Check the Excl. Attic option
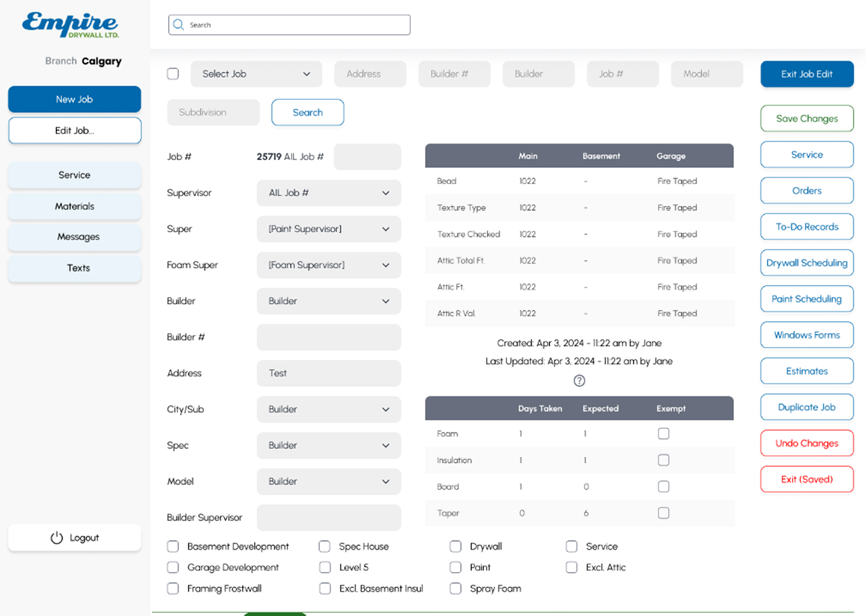The image size is (866, 616). coord(571,567)
